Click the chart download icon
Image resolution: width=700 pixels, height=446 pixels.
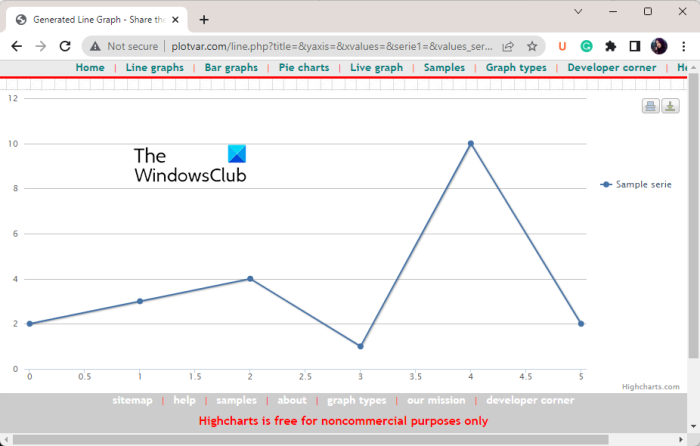point(670,106)
